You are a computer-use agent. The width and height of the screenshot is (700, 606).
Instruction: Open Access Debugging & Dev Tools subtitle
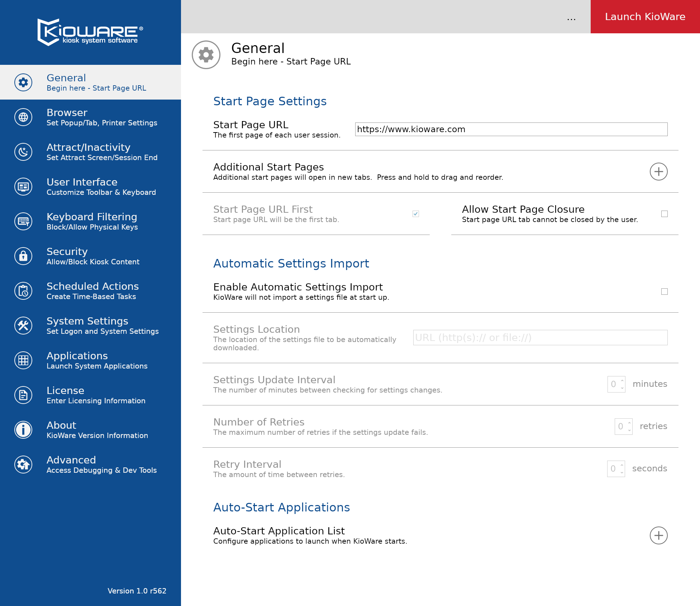click(101, 470)
